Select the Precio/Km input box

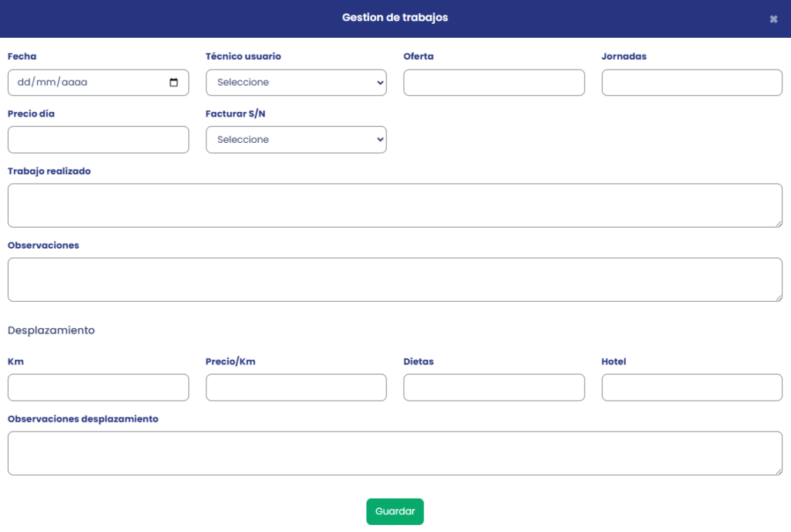pos(296,388)
